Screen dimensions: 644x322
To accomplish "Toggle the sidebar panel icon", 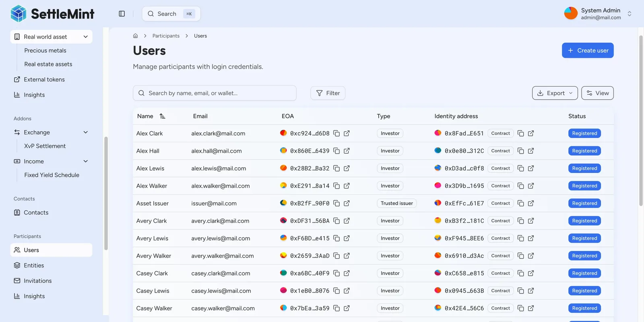I will (x=122, y=14).
